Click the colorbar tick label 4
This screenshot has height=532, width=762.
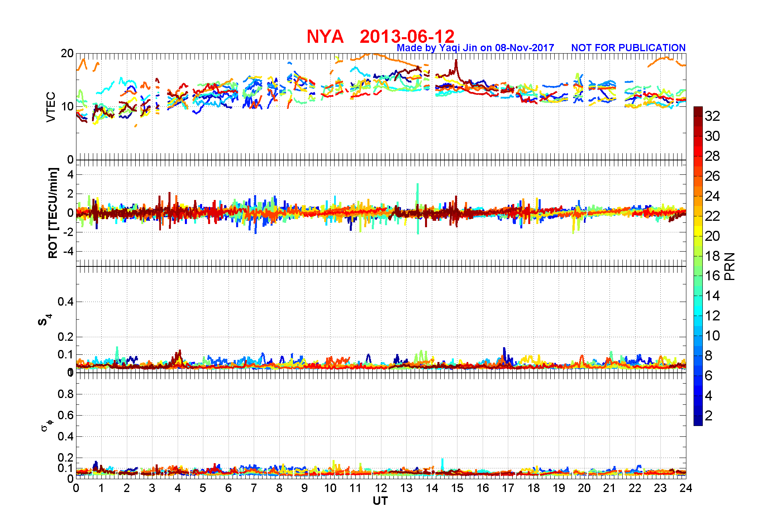pyautogui.click(x=709, y=396)
